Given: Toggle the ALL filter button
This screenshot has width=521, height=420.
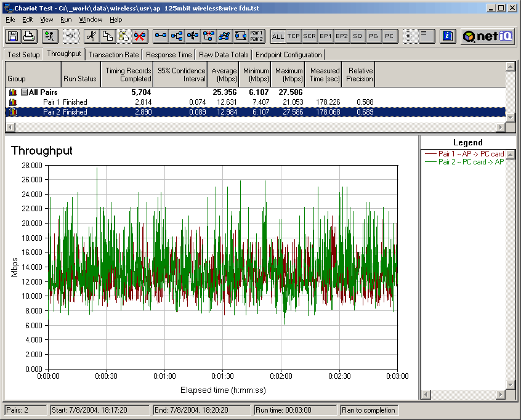Looking at the screenshot, I should pyautogui.click(x=278, y=36).
